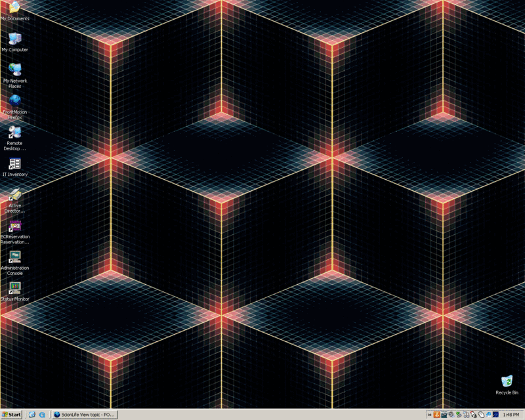Click the orange system tray icon

tap(436, 415)
